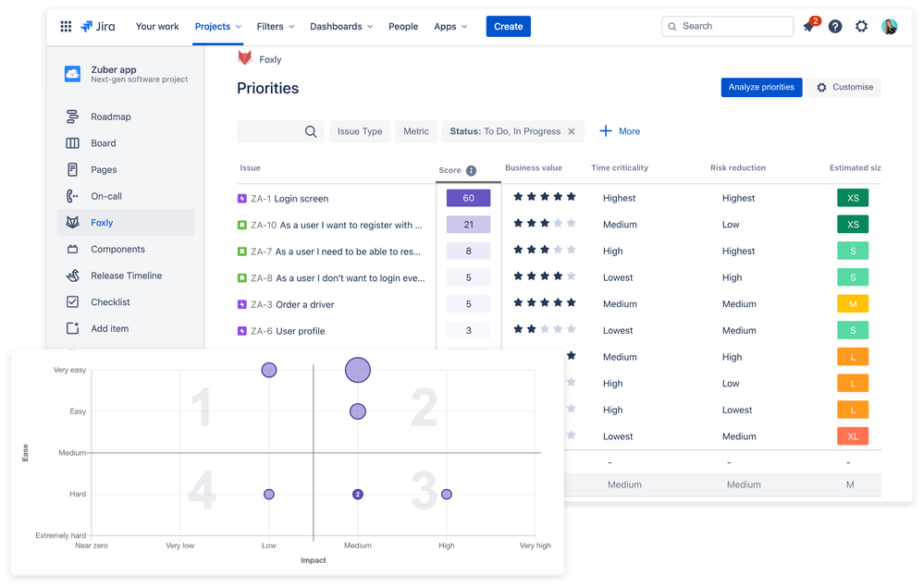
Task: Click the ZA-3 epic type icon
Action: click(x=241, y=304)
